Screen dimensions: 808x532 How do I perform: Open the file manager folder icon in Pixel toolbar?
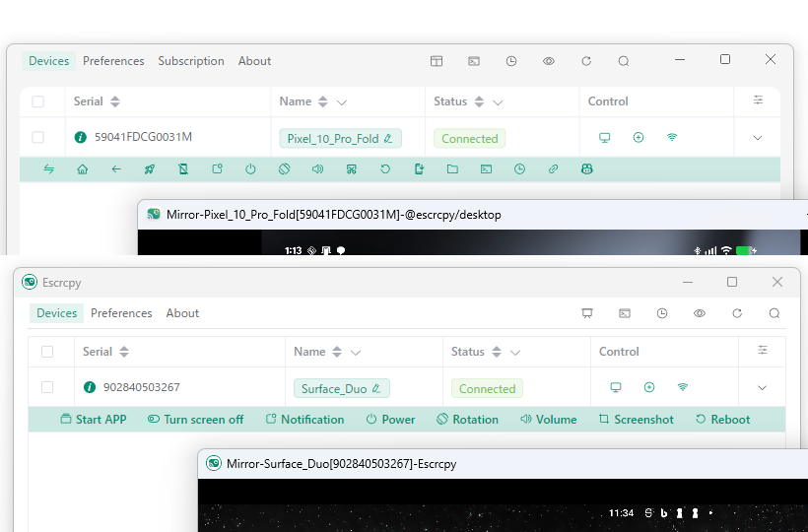click(452, 168)
